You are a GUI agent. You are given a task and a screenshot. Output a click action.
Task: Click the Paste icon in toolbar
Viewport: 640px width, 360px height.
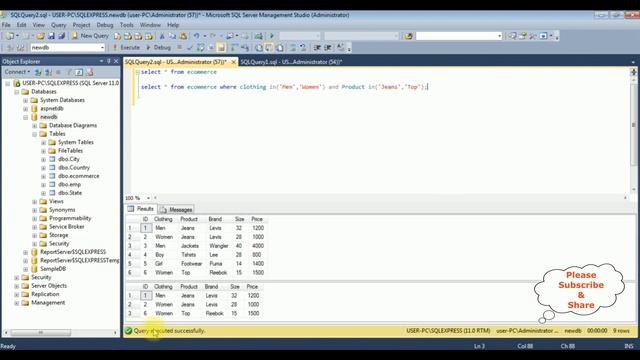183,36
